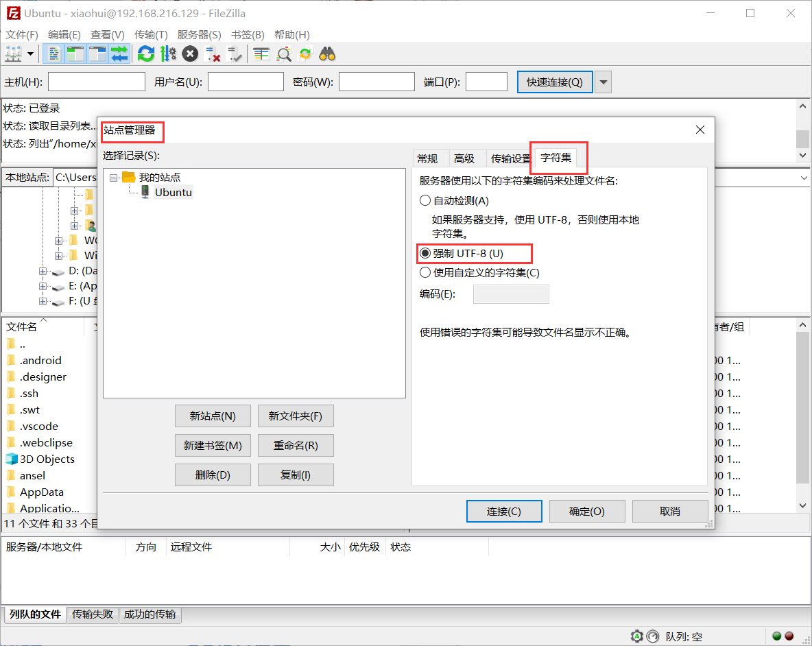Click 复制(I) button
The image size is (812, 646).
pyautogui.click(x=296, y=475)
